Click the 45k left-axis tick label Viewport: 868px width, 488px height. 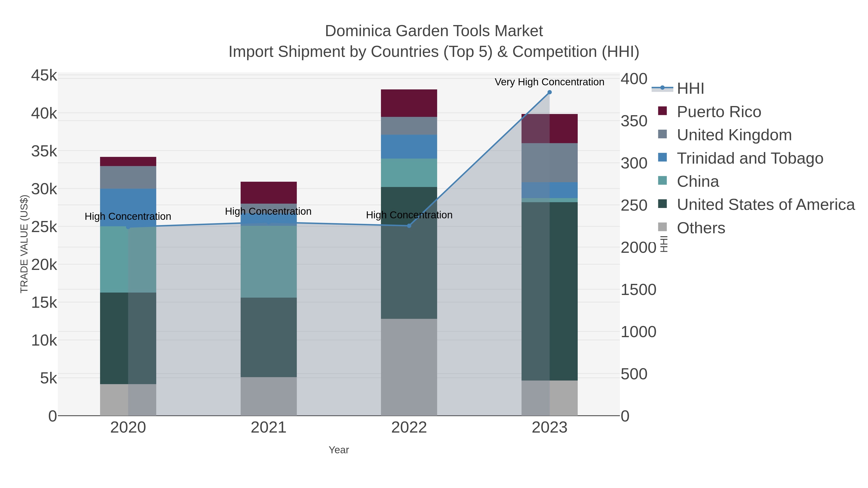coord(44,75)
